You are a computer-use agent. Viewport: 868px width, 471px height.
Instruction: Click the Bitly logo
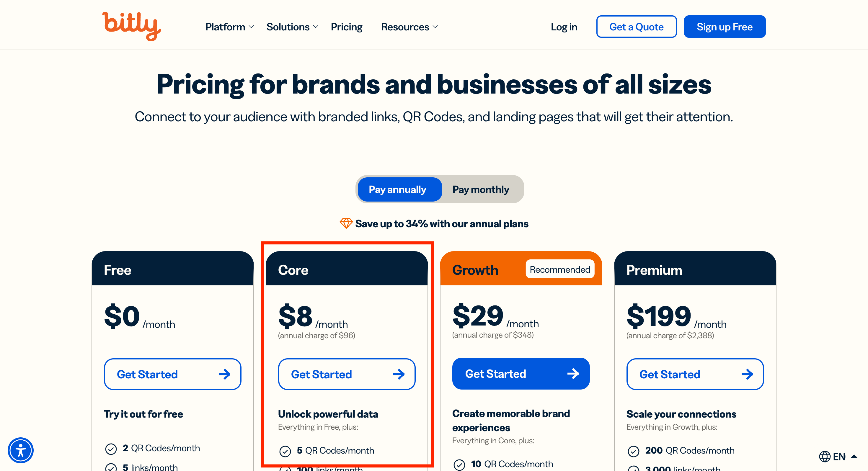[131, 26]
